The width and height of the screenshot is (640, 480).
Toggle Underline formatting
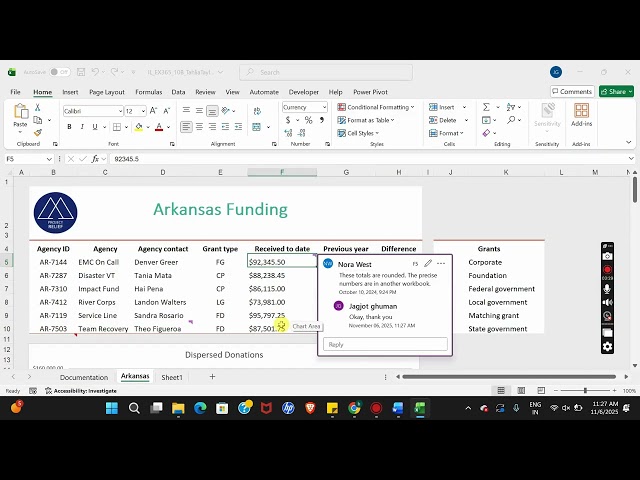tap(95, 127)
